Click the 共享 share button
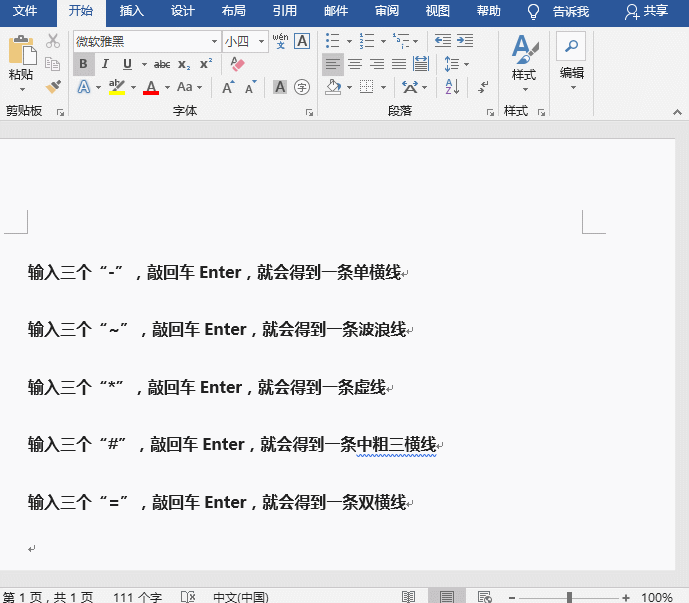 [x=646, y=11]
